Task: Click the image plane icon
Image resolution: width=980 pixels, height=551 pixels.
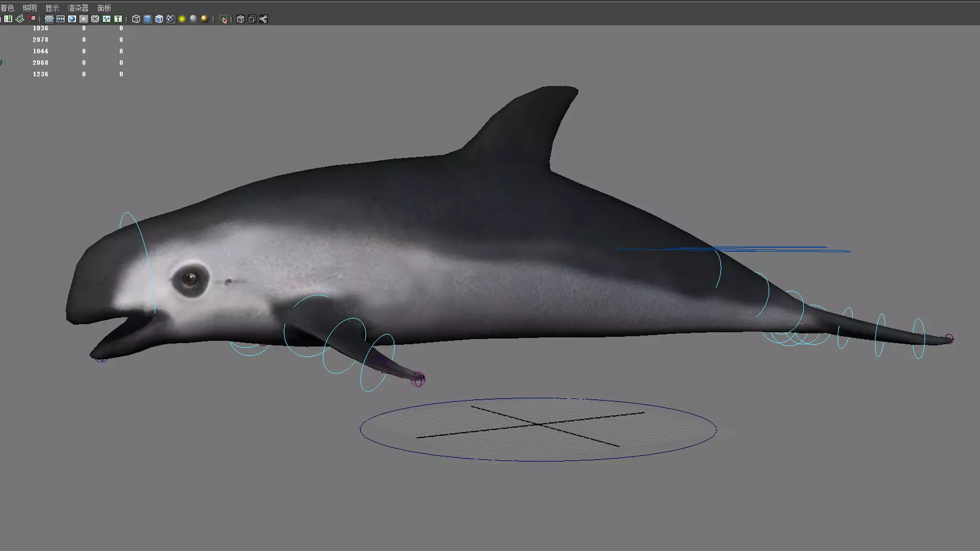Action: point(19,19)
